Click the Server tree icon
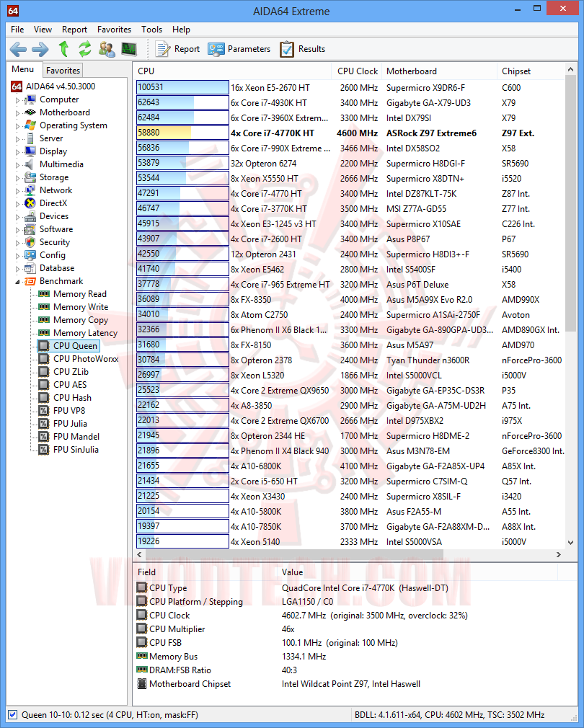Image resolution: width=584 pixels, height=728 pixels. pos(30,138)
